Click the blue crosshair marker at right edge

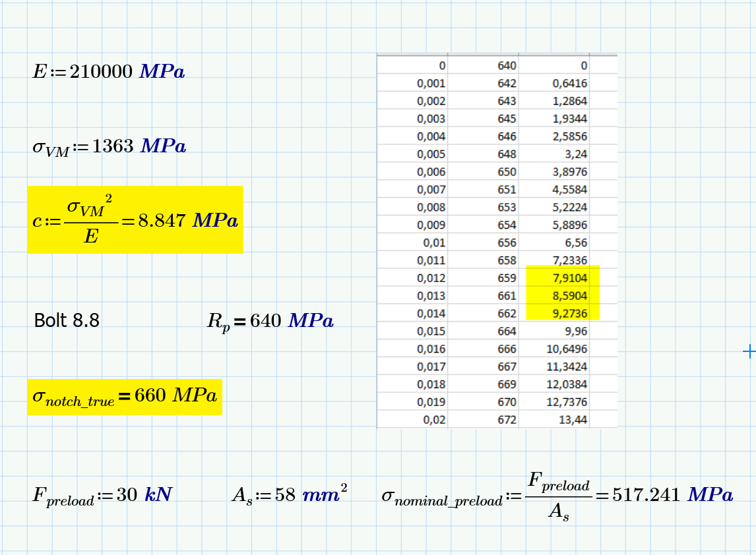click(749, 352)
